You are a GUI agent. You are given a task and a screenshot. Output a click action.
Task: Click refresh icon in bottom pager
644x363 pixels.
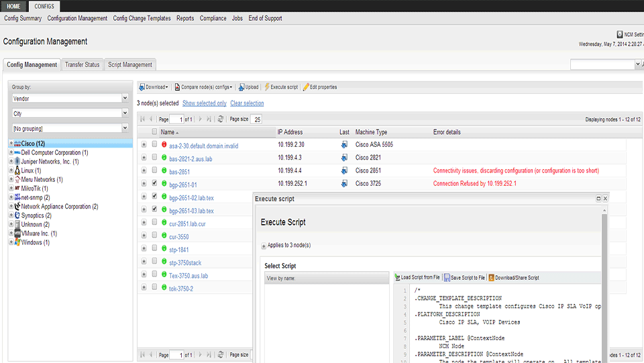pyautogui.click(x=221, y=354)
